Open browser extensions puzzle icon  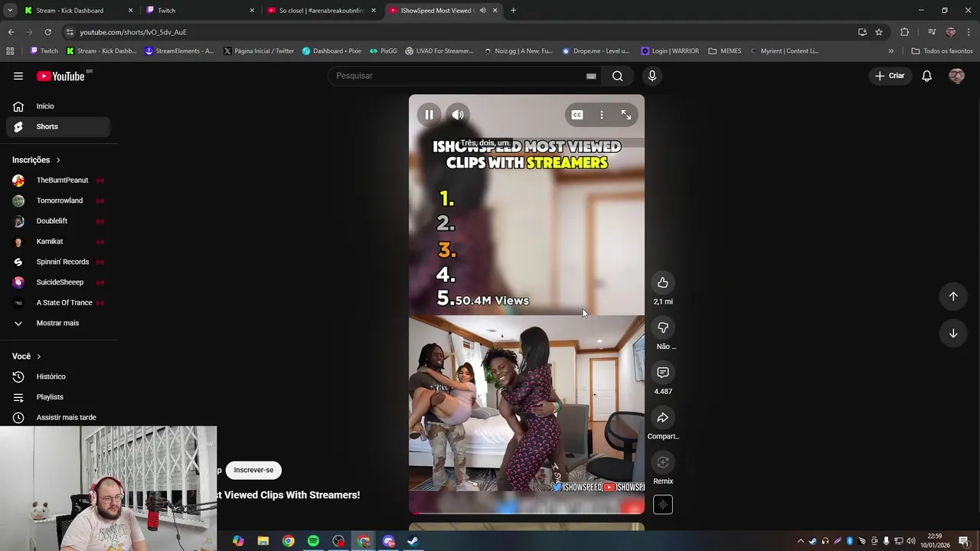point(905,32)
